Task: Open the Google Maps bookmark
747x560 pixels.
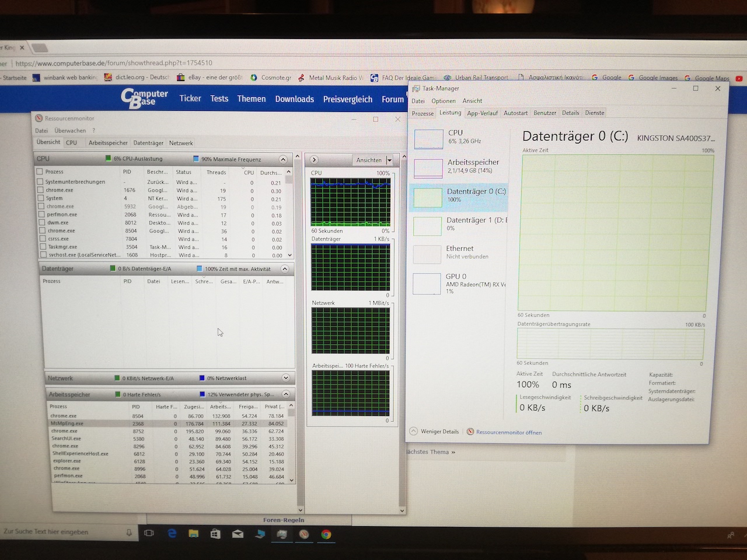Action: tap(707, 78)
